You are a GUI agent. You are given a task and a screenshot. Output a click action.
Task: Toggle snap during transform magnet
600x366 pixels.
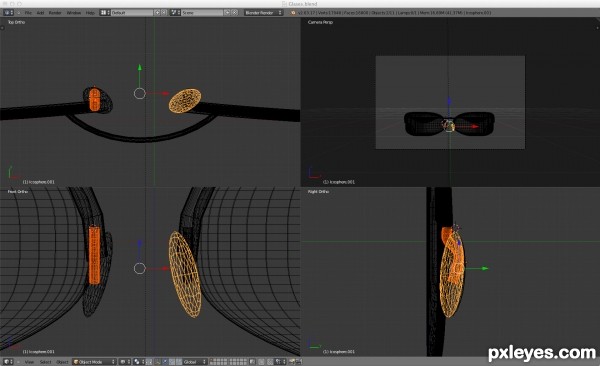click(x=270, y=362)
